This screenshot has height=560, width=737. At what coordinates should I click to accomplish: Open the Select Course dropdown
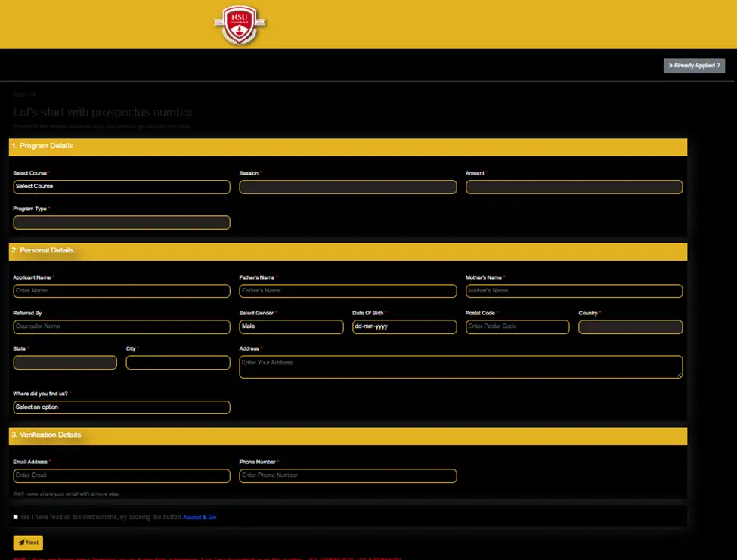[x=122, y=187]
